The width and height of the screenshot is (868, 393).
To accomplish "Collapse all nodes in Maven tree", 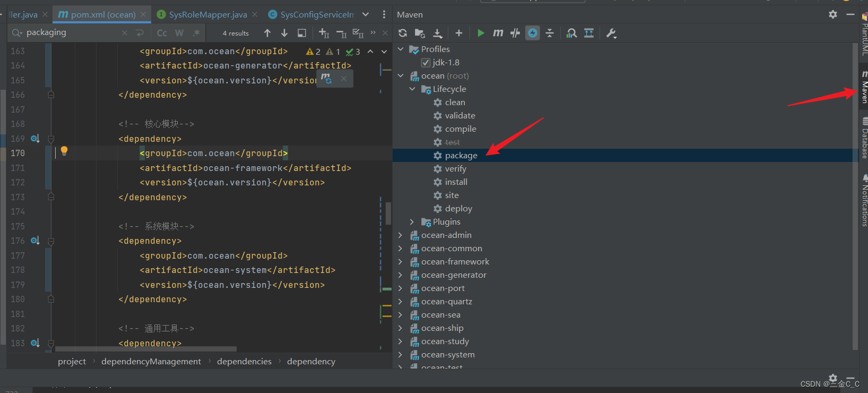I will 550,33.
